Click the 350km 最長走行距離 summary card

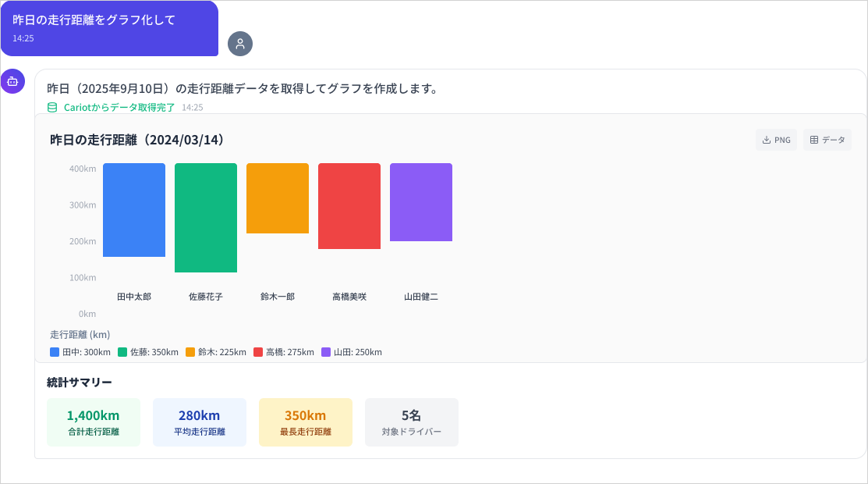click(306, 422)
